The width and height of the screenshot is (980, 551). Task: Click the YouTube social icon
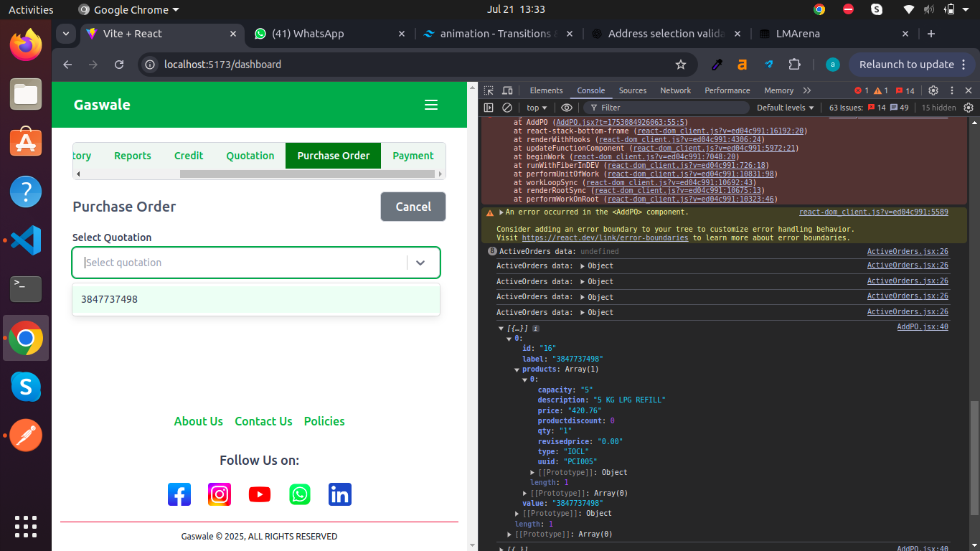(260, 494)
